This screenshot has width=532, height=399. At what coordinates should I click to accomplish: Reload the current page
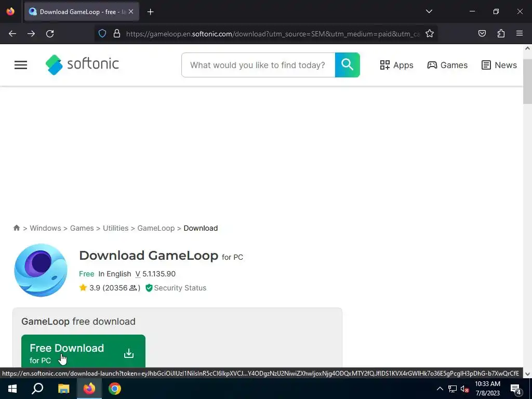tap(50, 34)
